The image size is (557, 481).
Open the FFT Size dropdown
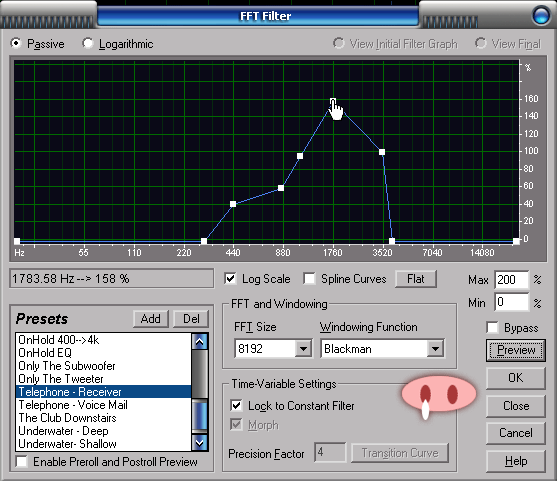pos(303,348)
